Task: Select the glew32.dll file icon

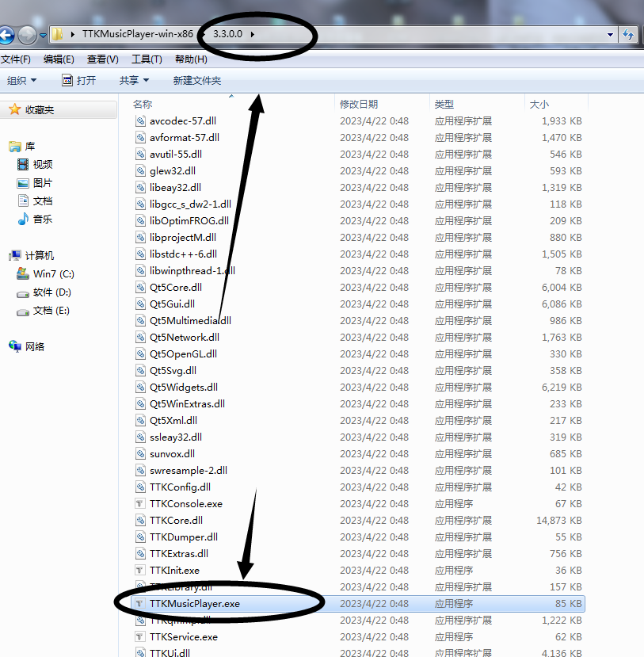Action: 140,171
